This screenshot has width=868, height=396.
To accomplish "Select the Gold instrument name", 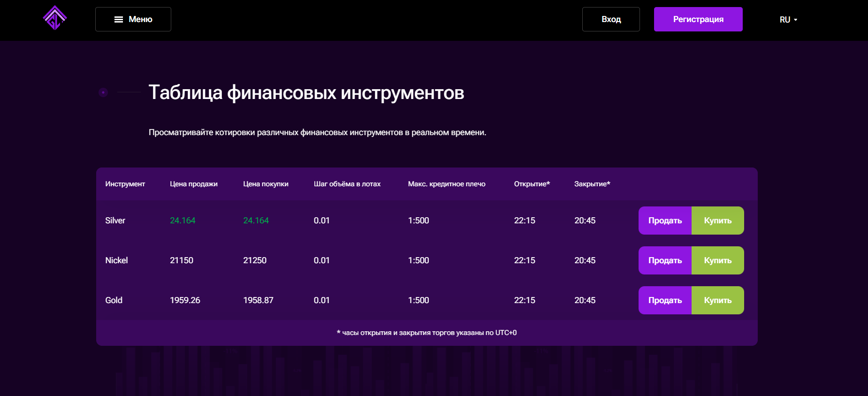I will [114, 300].
